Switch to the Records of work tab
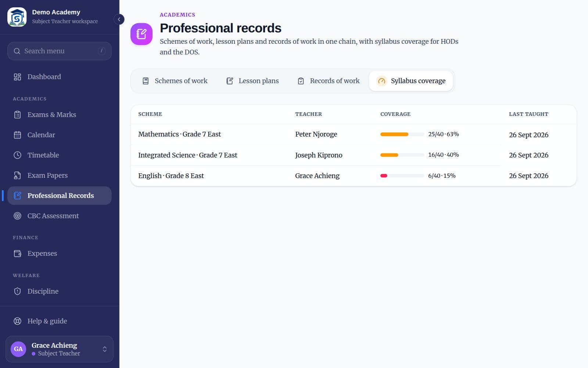 click(x=329, y=81)
